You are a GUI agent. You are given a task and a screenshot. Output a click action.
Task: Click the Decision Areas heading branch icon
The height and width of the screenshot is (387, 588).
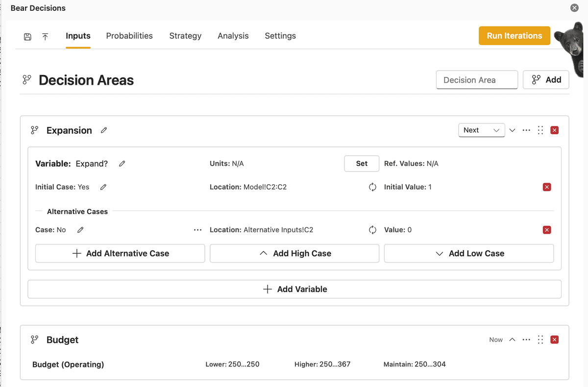[27, 80]
